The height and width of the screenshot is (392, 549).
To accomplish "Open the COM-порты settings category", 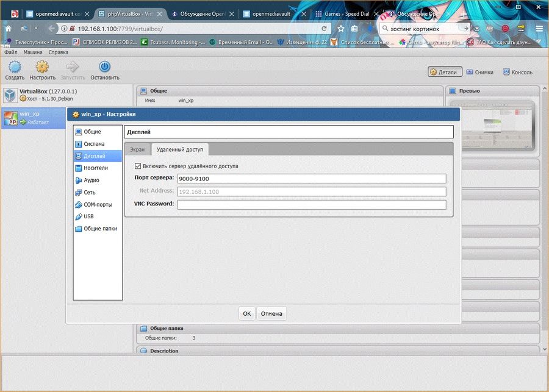I will pyautogui.click(x=98, y=205).
